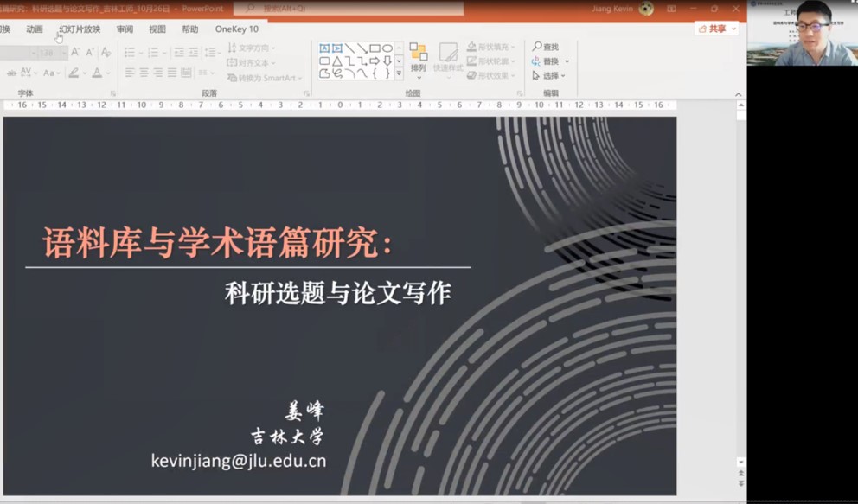
Task: Click the bulleted list icon
Action: click(131, 53)
